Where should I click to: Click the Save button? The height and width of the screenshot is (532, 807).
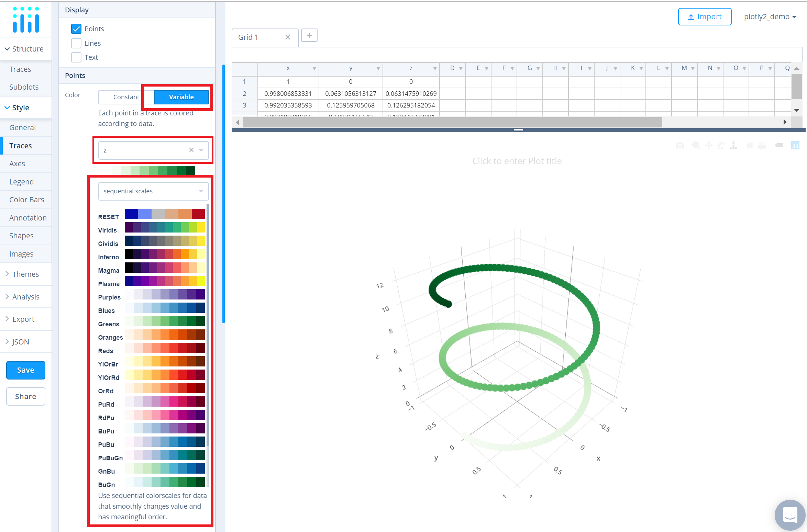[x=25, y=370]
